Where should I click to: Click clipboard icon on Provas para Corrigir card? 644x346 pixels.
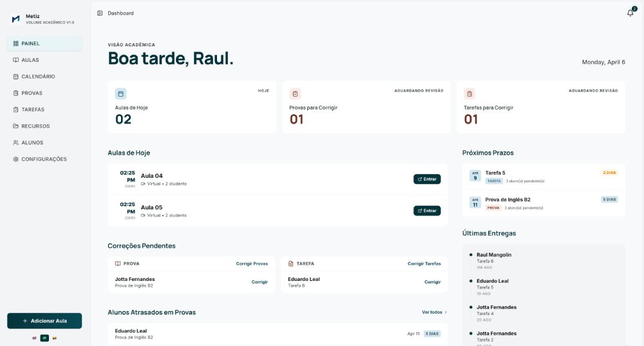[295, 93]
